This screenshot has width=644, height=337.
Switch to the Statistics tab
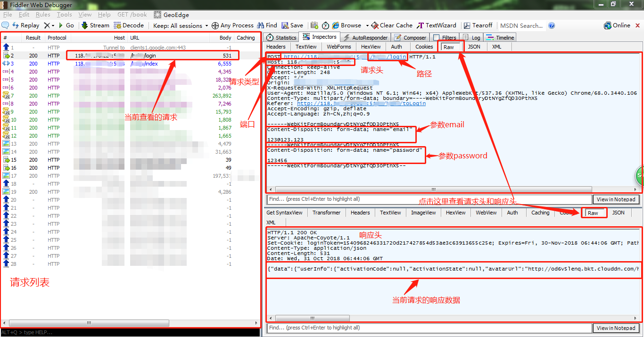281,38
